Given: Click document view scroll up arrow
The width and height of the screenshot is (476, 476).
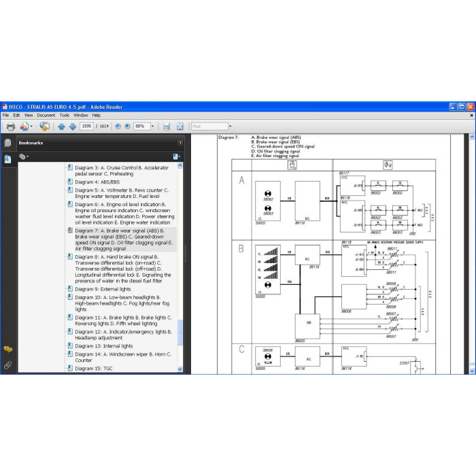Looking at the screenshot, I should coord(472,137).
